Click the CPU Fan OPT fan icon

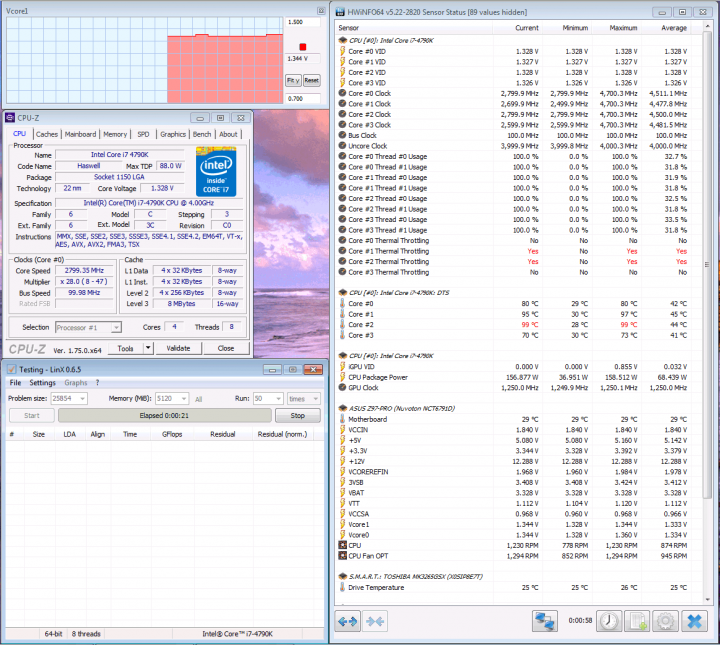[343, 556]
